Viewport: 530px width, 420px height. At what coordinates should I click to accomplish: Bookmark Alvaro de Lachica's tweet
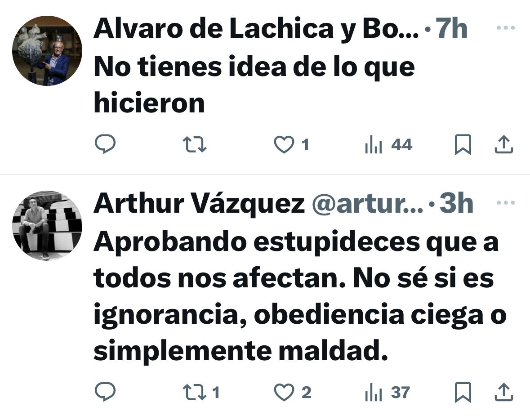463,144
